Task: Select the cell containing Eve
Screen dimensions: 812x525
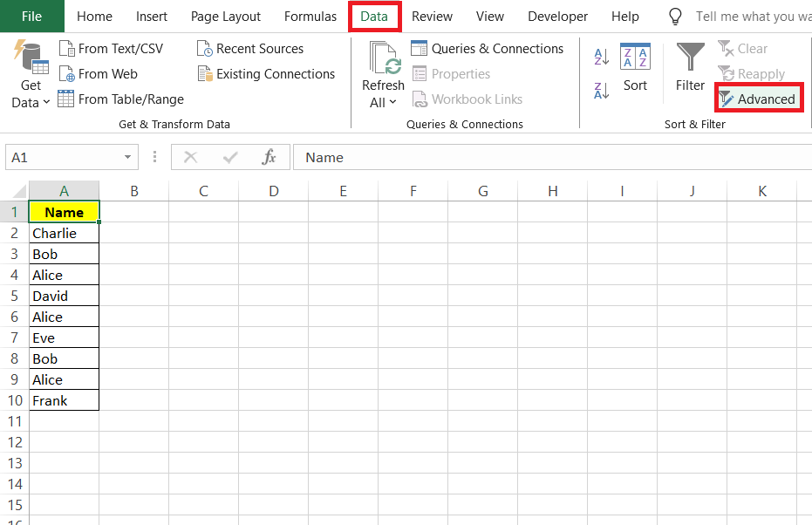Action: click(65, 337)
